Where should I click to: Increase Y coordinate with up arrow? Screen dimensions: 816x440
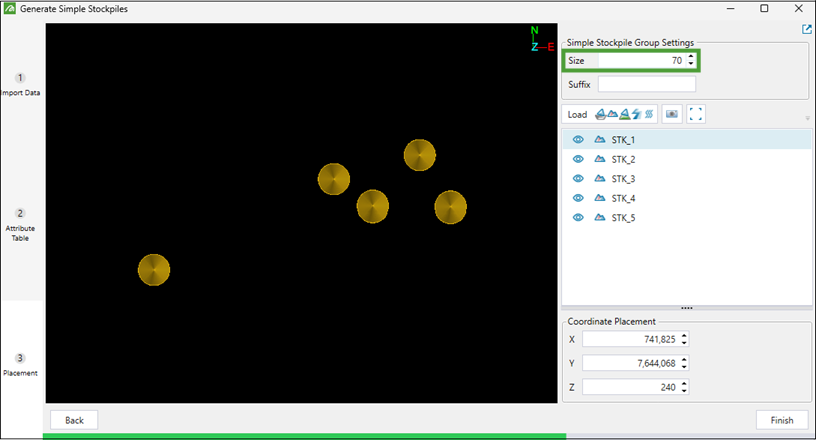coord(684,360)
